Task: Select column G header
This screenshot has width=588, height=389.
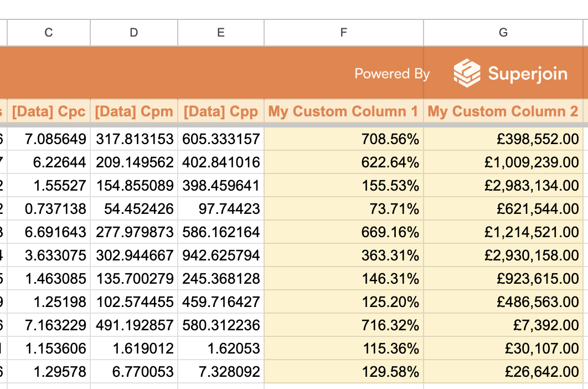Action: (x=503, y=33)
